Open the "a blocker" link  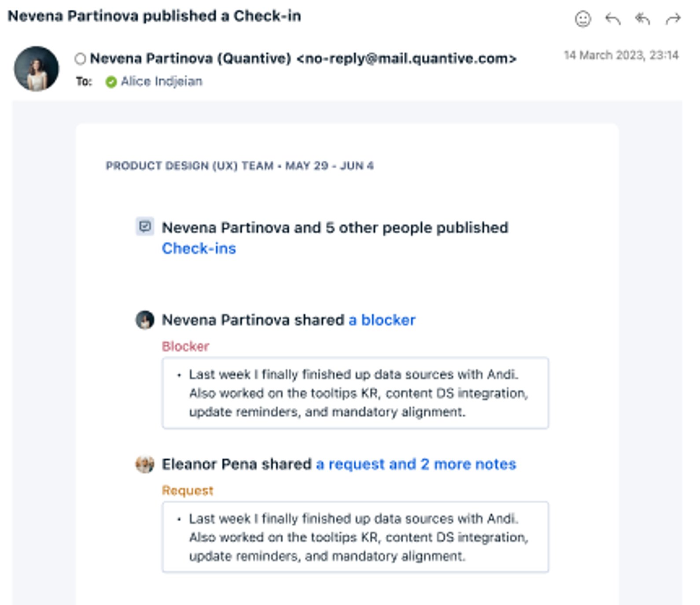382,320
